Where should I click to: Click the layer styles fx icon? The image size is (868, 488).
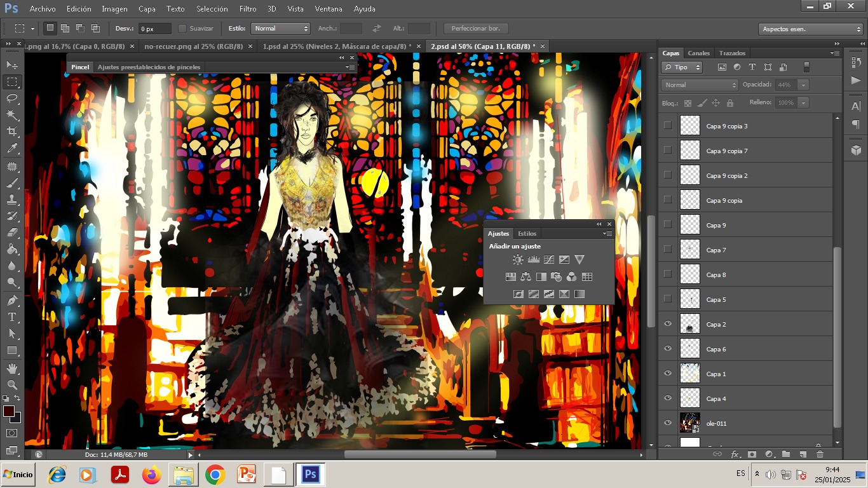click(735, 454)
